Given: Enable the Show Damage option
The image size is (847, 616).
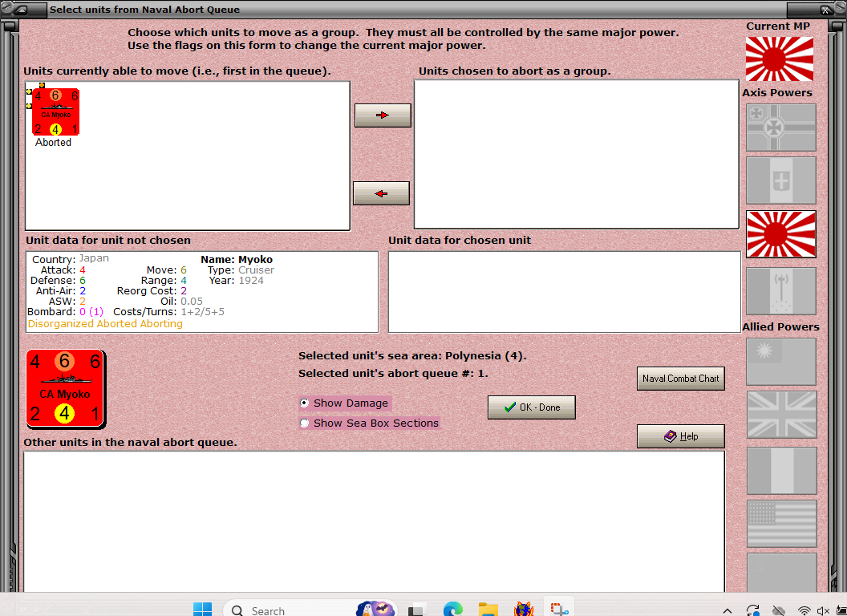Looking at the screenshot, I should coord(306,403).
